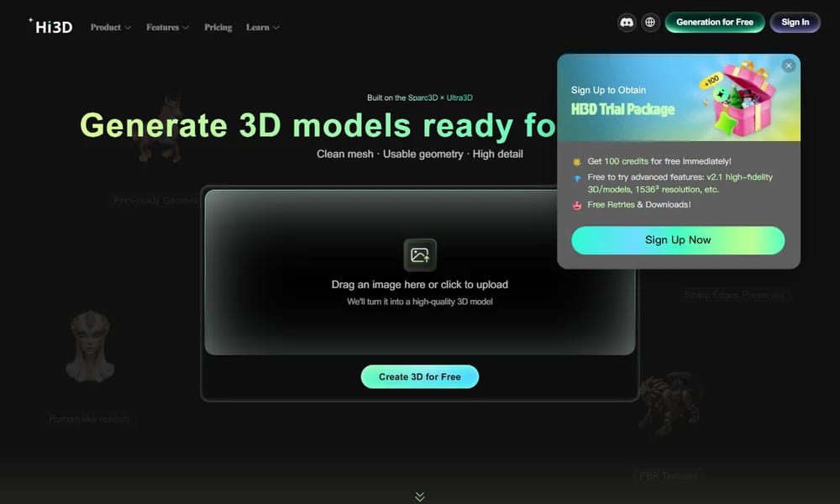The height and width of the screenshot is (504, 840).
Task: Click the creature model above PBR Textures
Action: pyautogui.click(x=669, y=404)
